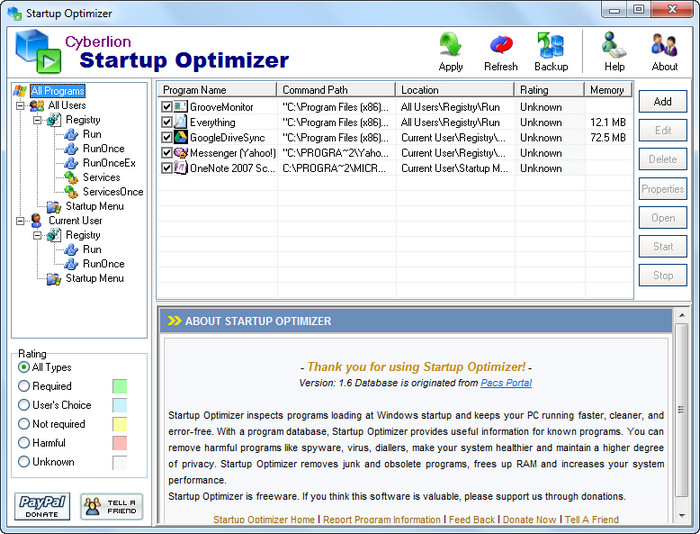Sort by Memory column header
This screenshot has width=700, height=534.
(608, 90)
